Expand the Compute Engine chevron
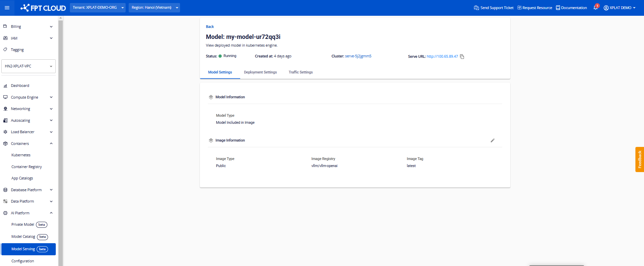The image size is (644, 266). (51, 97)
